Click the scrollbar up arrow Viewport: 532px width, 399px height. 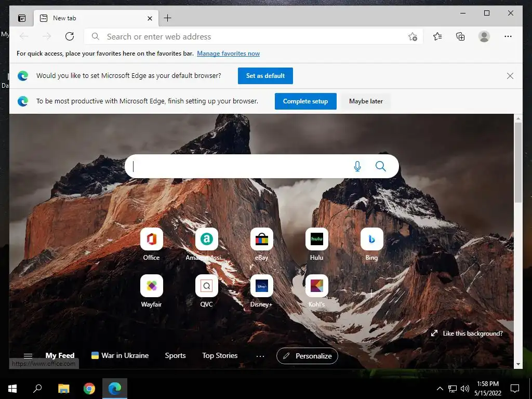coord(518,118)
